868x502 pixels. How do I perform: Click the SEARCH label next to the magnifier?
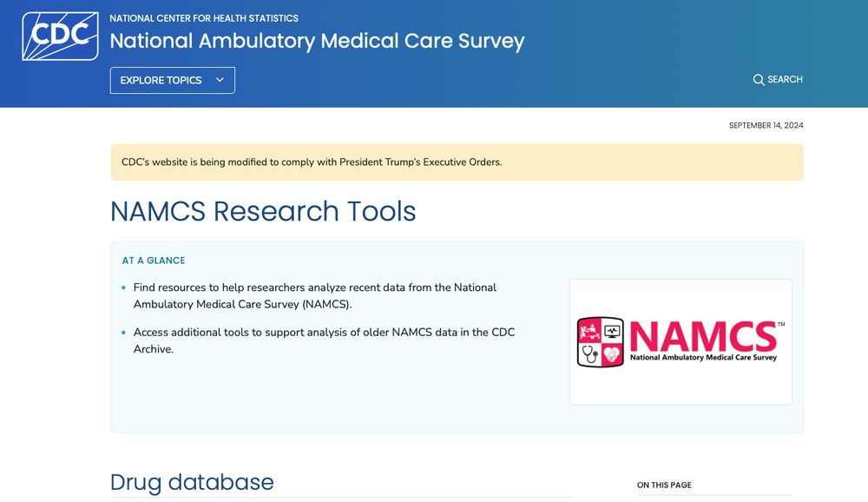786,79
